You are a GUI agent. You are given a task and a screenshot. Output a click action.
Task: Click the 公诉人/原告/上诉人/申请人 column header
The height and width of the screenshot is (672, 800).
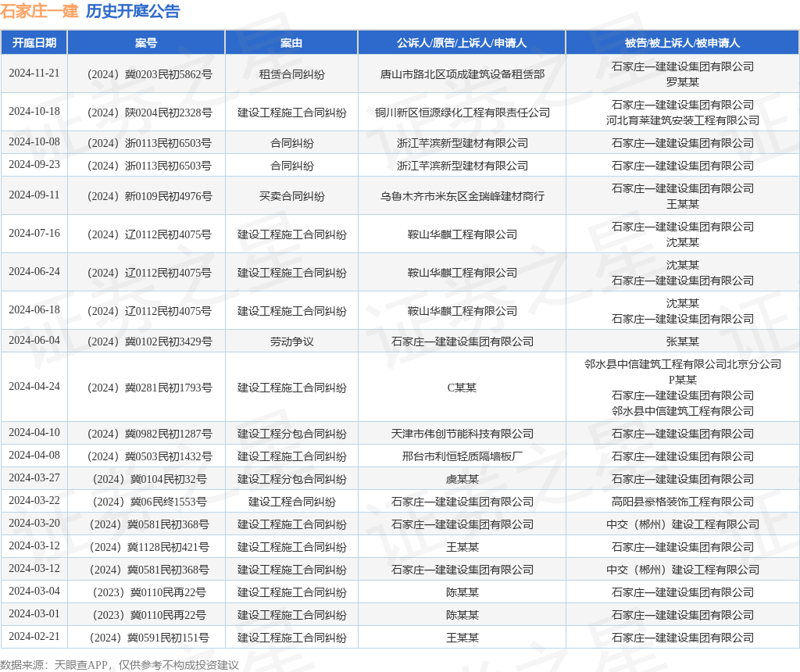(x=462, y=43)
